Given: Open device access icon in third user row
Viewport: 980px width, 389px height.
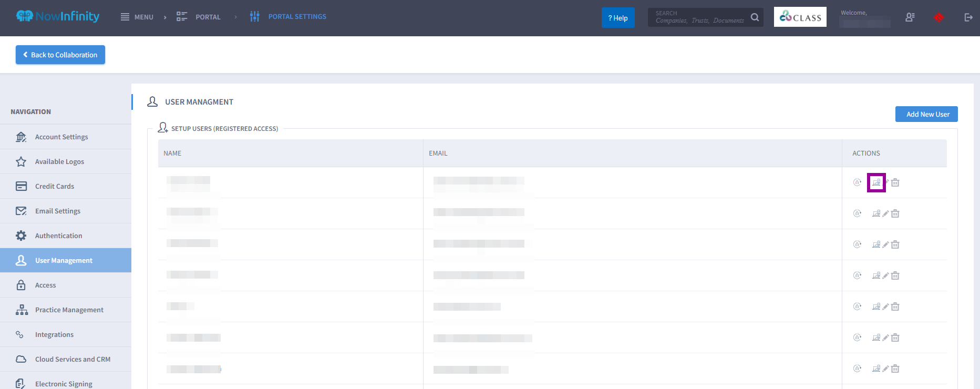Looking at the screenshot, I should click(876, 244).
